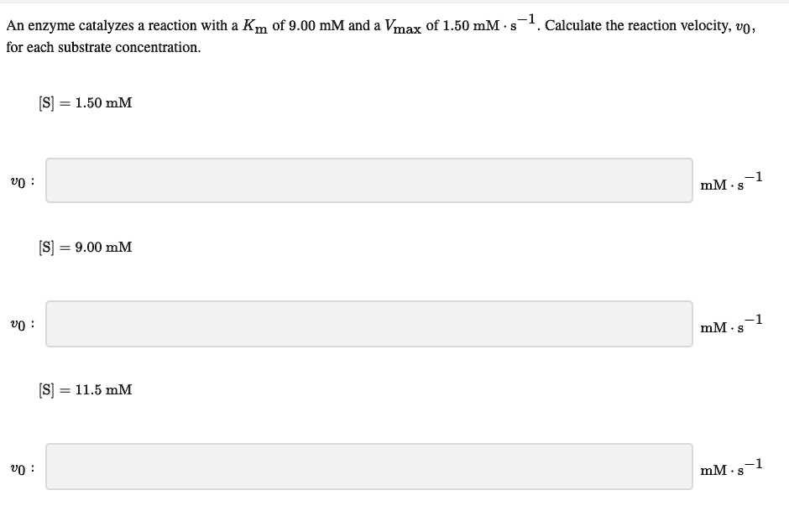
Task: Click the phrase "Calculate the reaction velocity"
Action: [x=633, y=25]
